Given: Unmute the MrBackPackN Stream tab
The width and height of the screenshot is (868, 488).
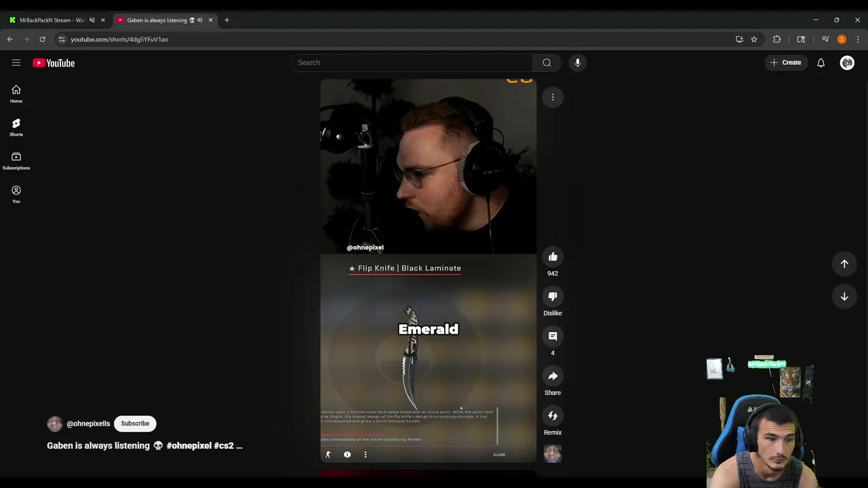Looking at the screenshot, I should pyautogui.click(x=92, y=20).
